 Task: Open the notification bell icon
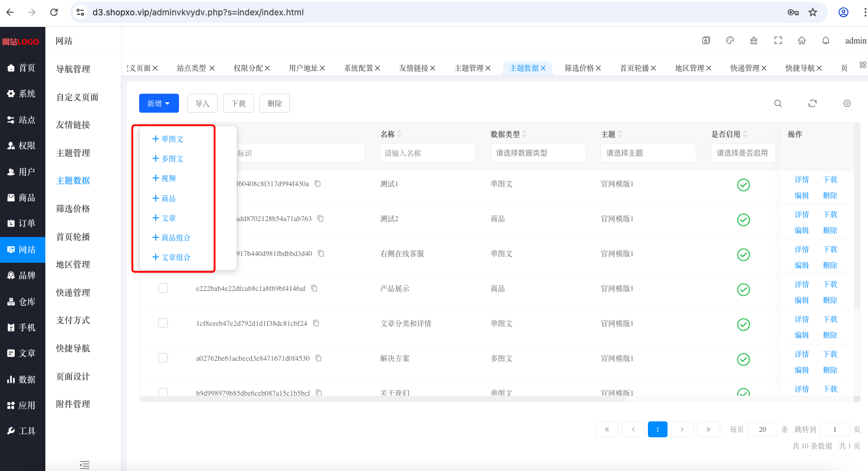[826, 40]
